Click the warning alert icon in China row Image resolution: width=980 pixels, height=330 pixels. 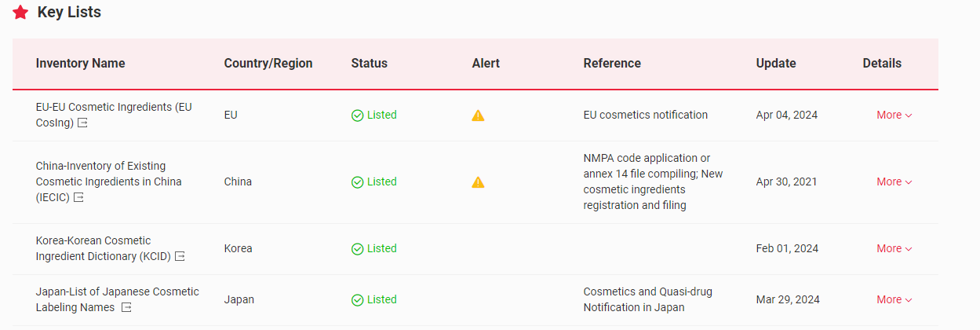(x=478, y=182)
